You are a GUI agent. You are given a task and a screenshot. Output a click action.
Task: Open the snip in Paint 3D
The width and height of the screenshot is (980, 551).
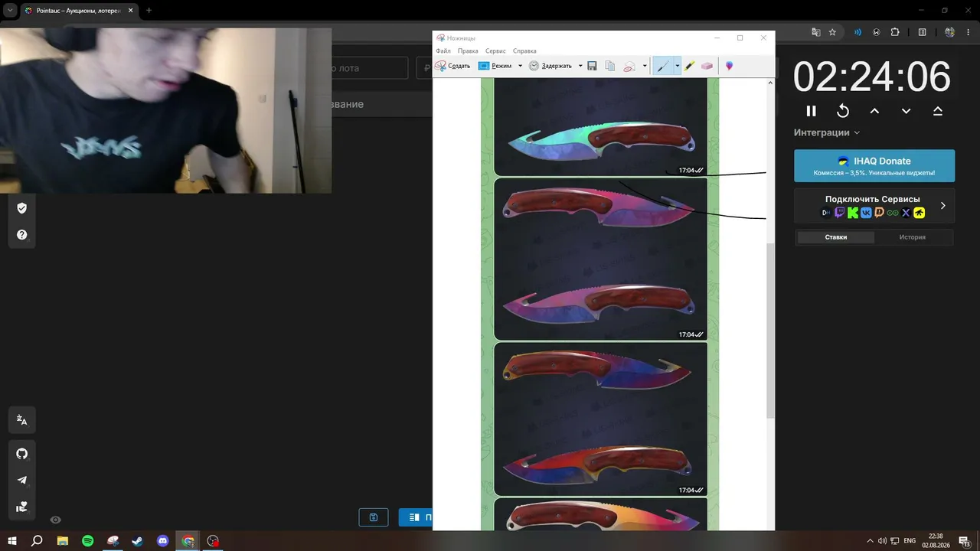pyautogui.click(x=729, y=66)
